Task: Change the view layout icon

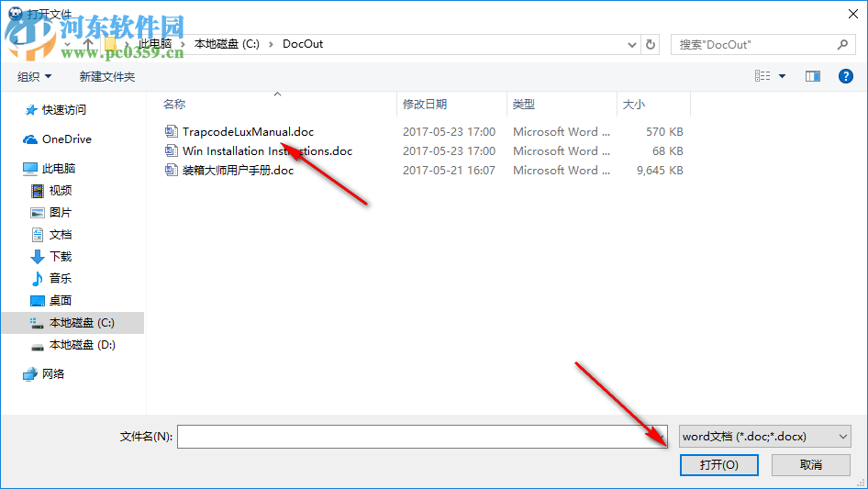Action: click(x=762, y=76)
